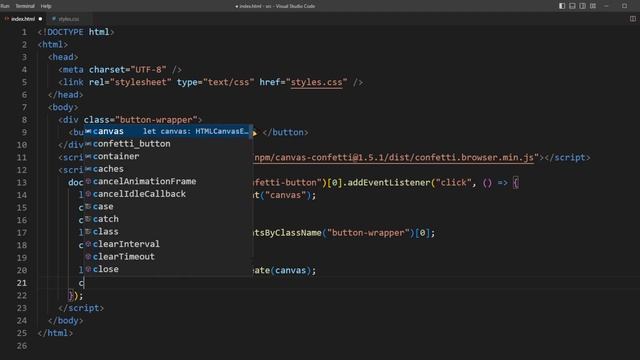This screenshot has width=640, height=360.
Task: Toggle the secondary side bar layout icon
Action: click(582, 6)
